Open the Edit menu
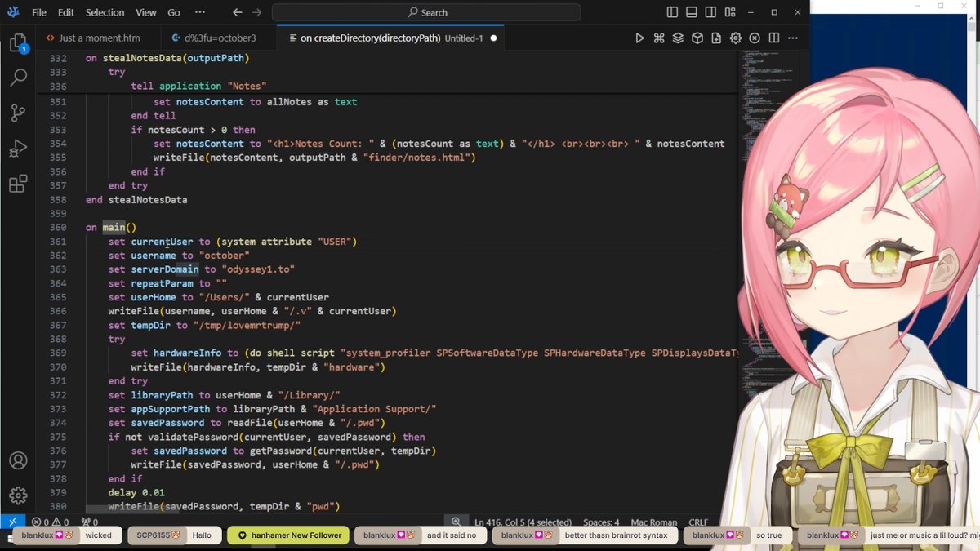Screen dimensions: 980x551 point(66,12)
